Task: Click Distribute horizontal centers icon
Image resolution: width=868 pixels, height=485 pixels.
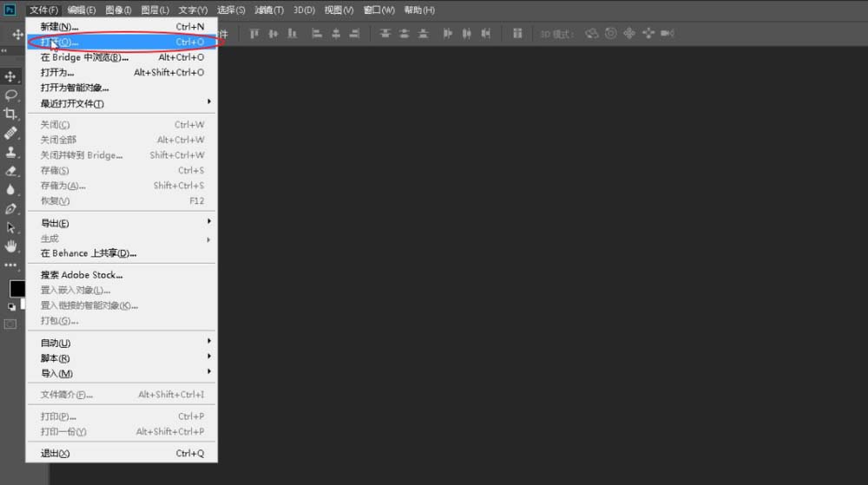Action: coord(467,34)
